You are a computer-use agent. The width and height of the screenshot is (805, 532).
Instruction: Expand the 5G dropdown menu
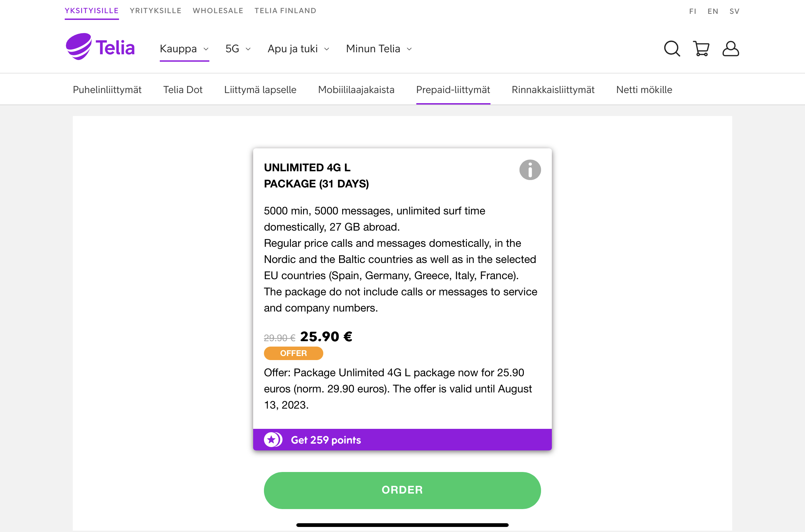(238, 49)
